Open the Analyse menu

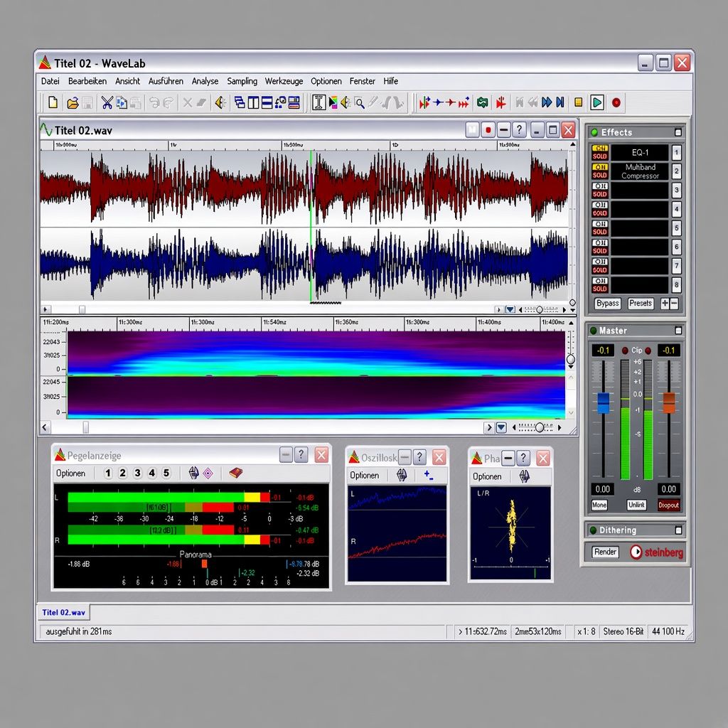point(205,81)
